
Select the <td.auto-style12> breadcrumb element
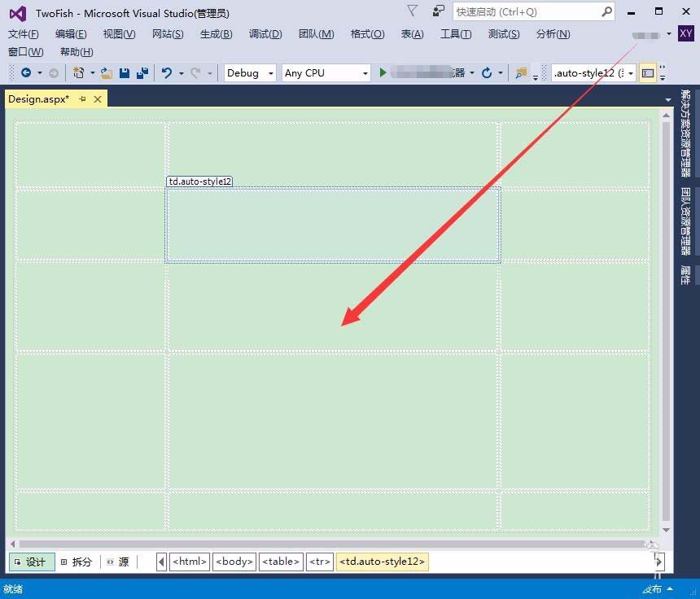[x=382, y=562]
